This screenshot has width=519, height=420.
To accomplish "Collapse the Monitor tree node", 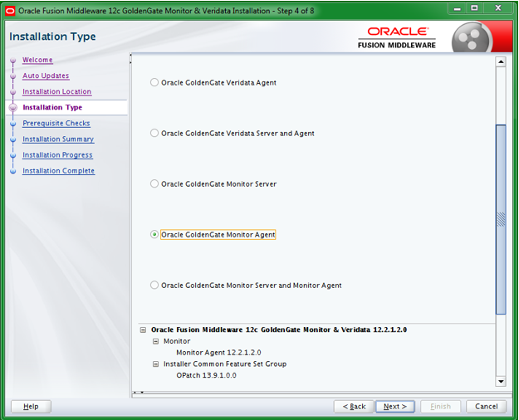I will point(155,341).
